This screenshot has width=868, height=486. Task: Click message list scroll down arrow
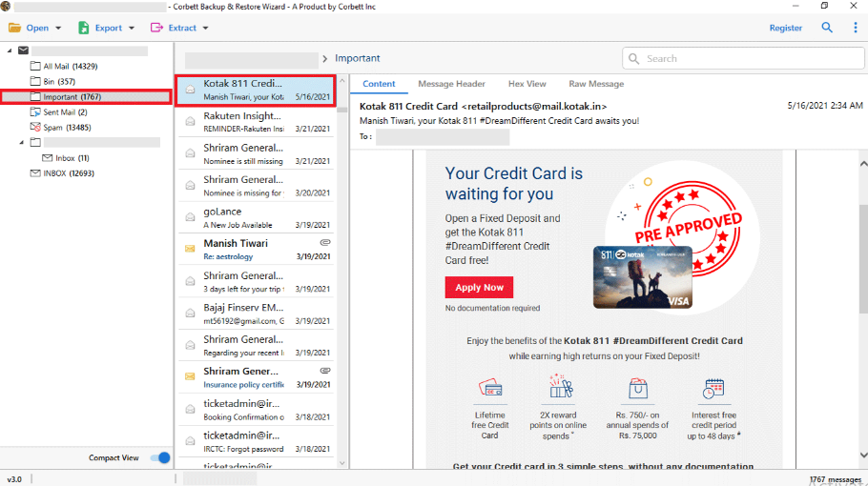click(342, 463)
